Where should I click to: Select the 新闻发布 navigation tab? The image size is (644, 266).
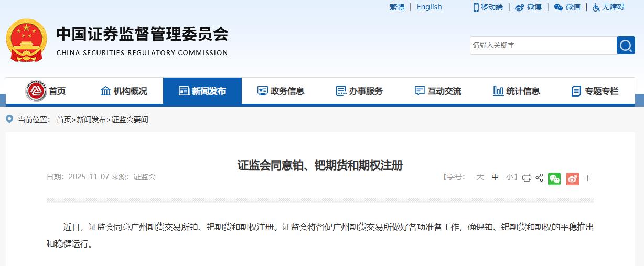[202, 91]
